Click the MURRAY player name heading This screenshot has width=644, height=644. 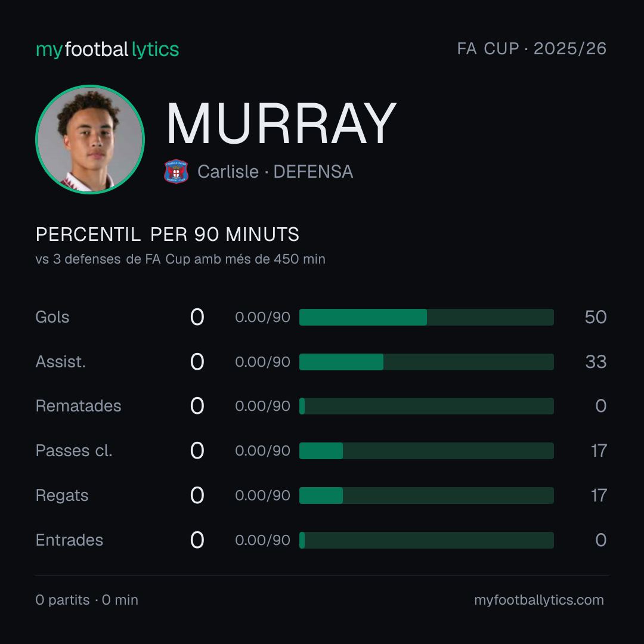281,123
